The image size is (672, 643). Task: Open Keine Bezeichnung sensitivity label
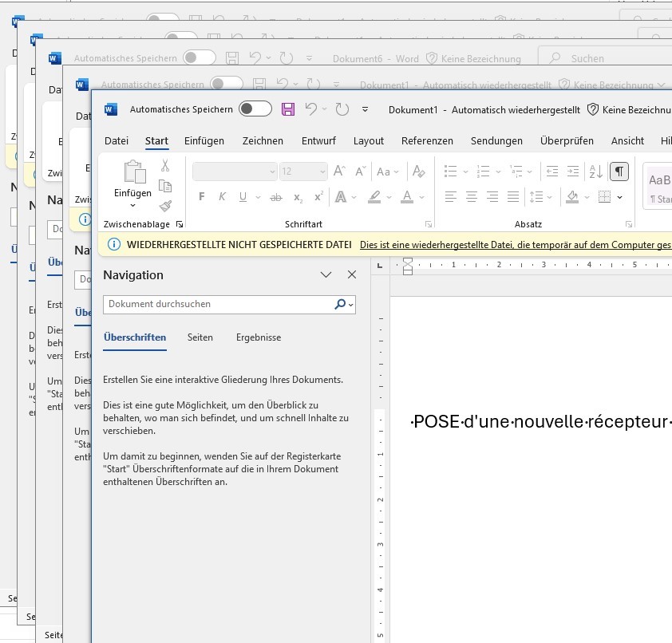629,109
